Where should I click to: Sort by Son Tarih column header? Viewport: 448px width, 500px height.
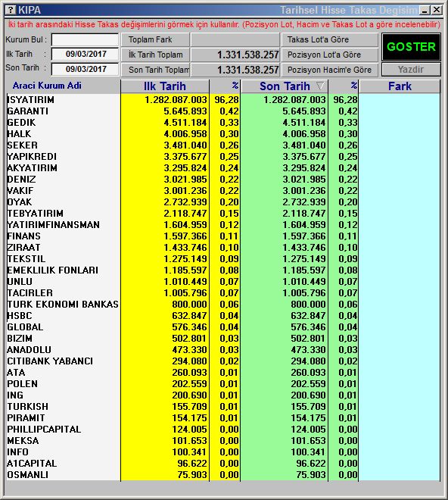tap(285, 86)
